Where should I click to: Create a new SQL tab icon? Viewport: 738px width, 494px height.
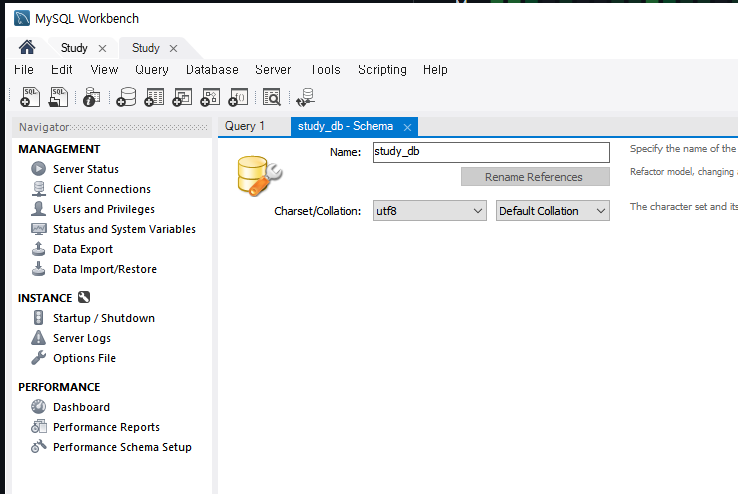pyautogui.click(x=30, y=97)
